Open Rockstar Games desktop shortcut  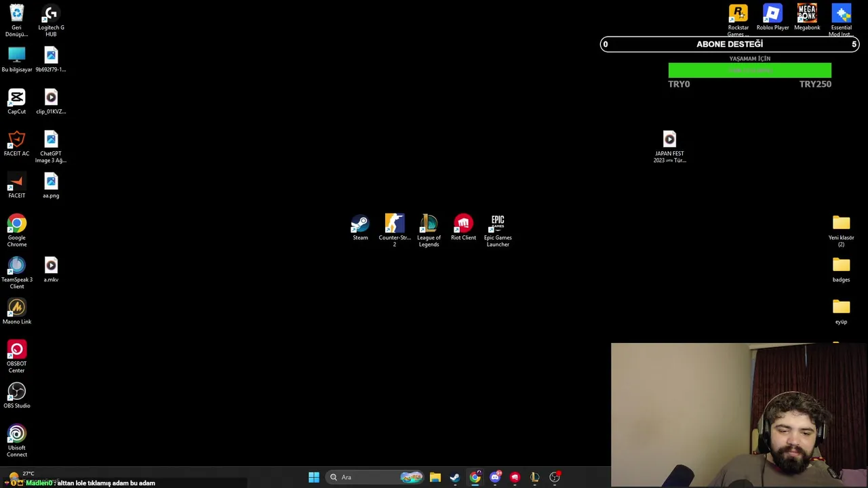[x=738, y=20]
